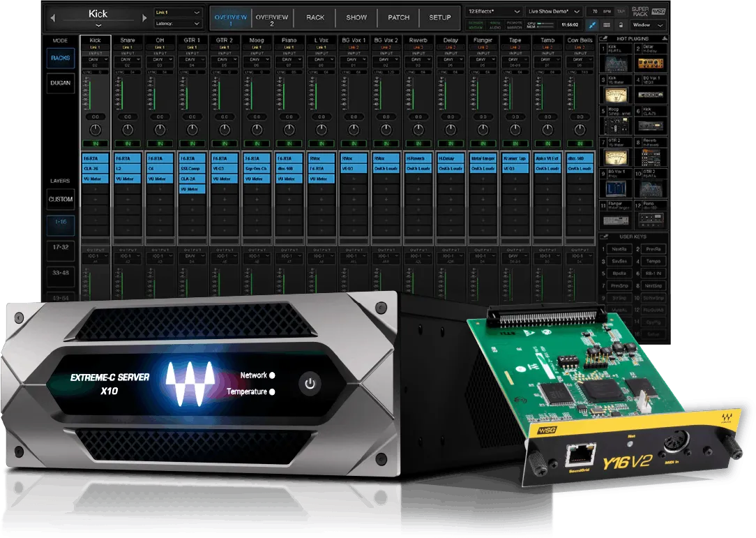Screen dimensions: 756x538
Task: Toggle the IN button on the Flanger channel
Action: tap(483, 144)
